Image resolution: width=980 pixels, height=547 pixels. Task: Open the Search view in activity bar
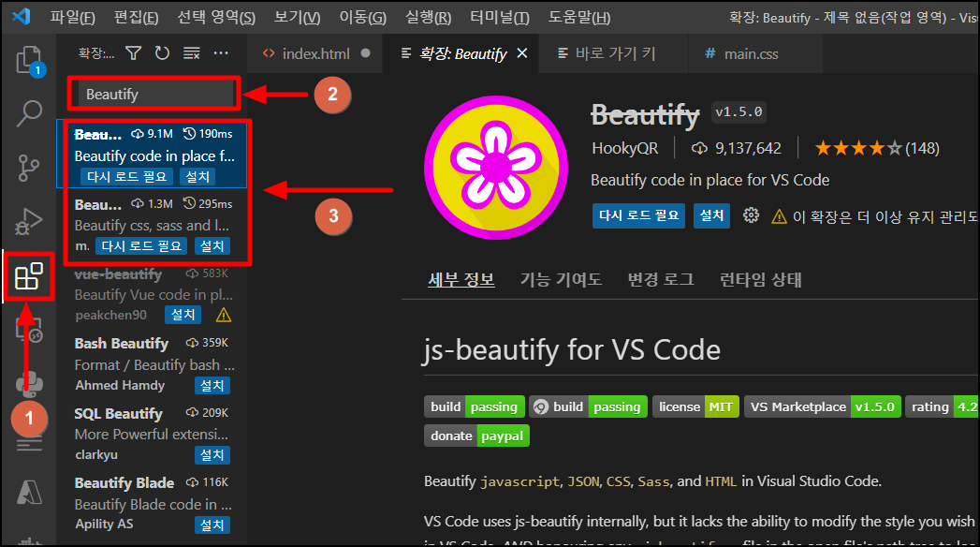[29, 113]
